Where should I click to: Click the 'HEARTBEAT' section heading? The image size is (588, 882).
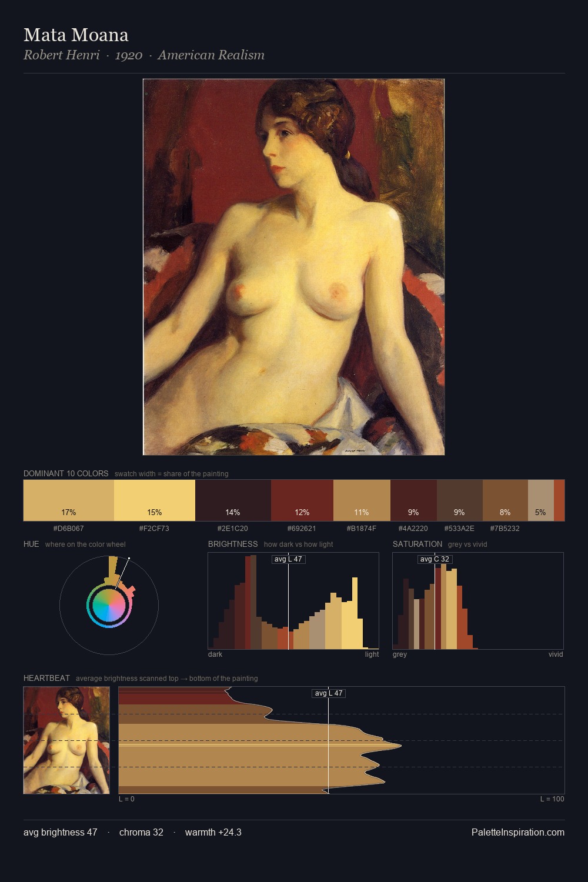46,678
